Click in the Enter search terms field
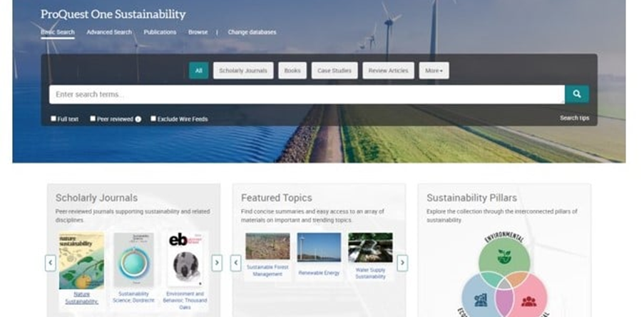644x317 pixels. (307, 94)
